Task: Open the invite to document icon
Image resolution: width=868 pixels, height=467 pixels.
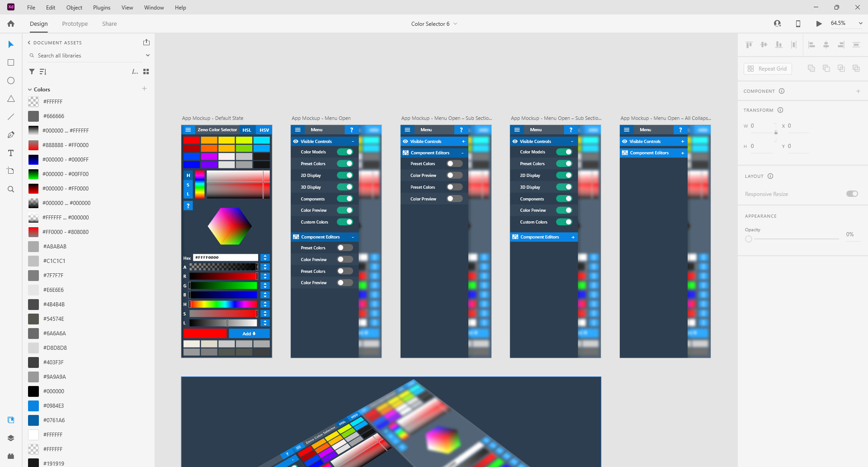Action: click(x=778, y=24)
